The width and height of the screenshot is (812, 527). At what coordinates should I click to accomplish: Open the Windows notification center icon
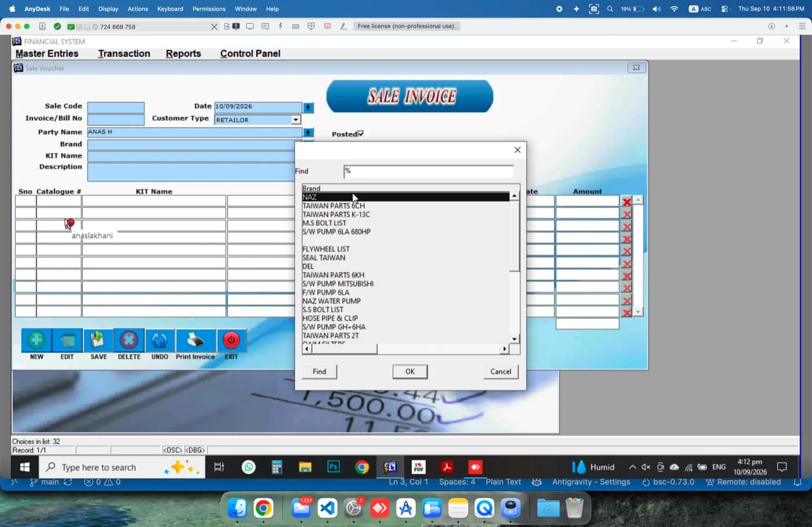point(782,467)
